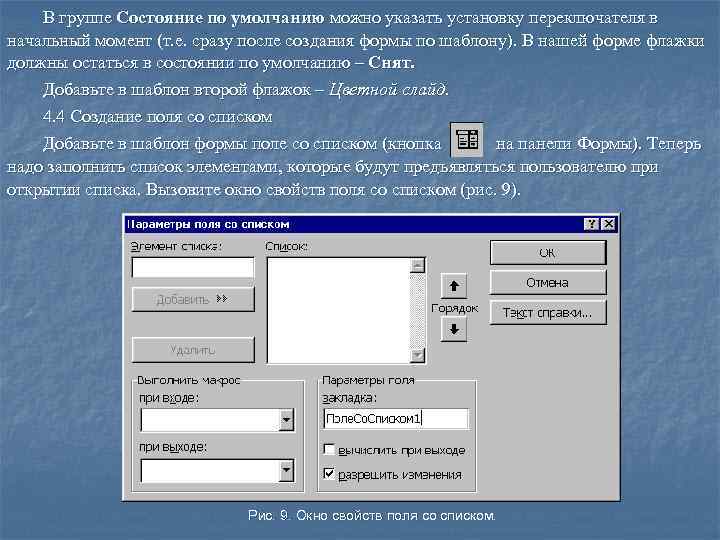Click inside the Список list box
The height and width of the screenshot is (540, 720).
339,310
